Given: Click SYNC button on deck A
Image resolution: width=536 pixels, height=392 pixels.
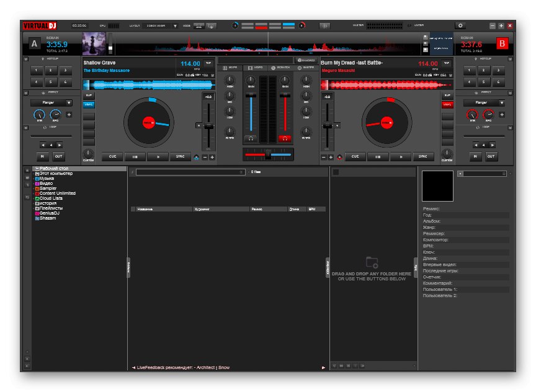Looking at the screenshot, I should coord(180,157).
